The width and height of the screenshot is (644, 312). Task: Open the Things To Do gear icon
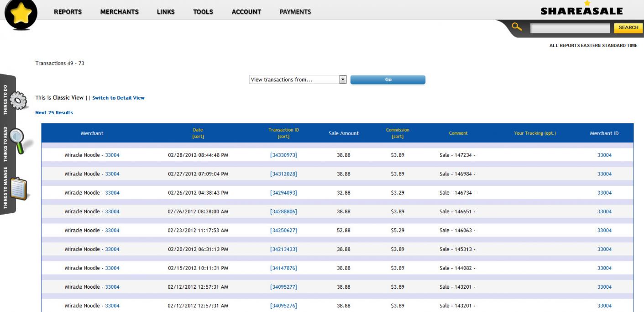pyautogui.click(x=18, y=100)
